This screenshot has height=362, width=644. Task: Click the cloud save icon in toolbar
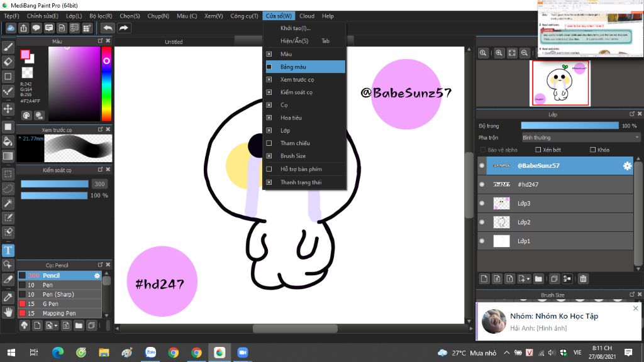11,28
